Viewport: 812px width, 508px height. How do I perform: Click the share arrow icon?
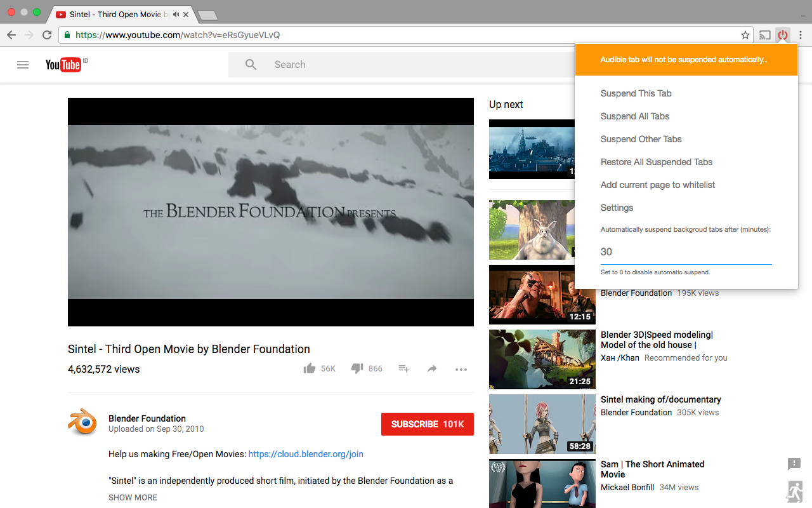(x=432, y=369)
